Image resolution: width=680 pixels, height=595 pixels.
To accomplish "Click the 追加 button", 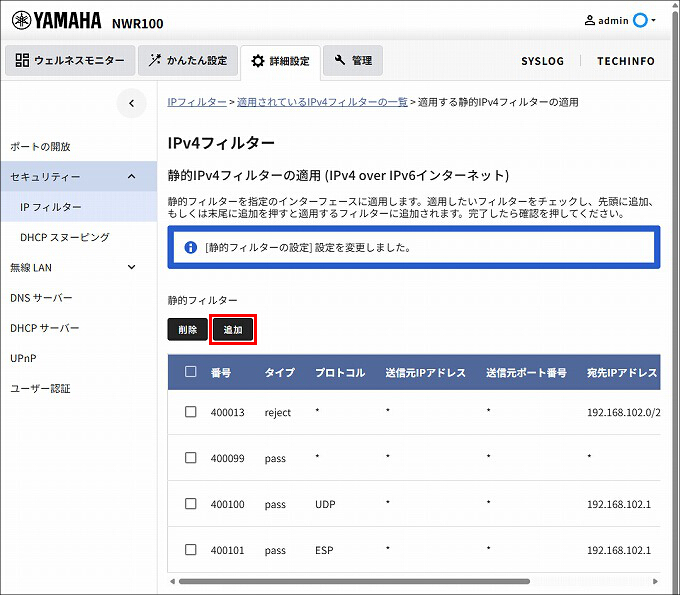I will tap(233, 330).
